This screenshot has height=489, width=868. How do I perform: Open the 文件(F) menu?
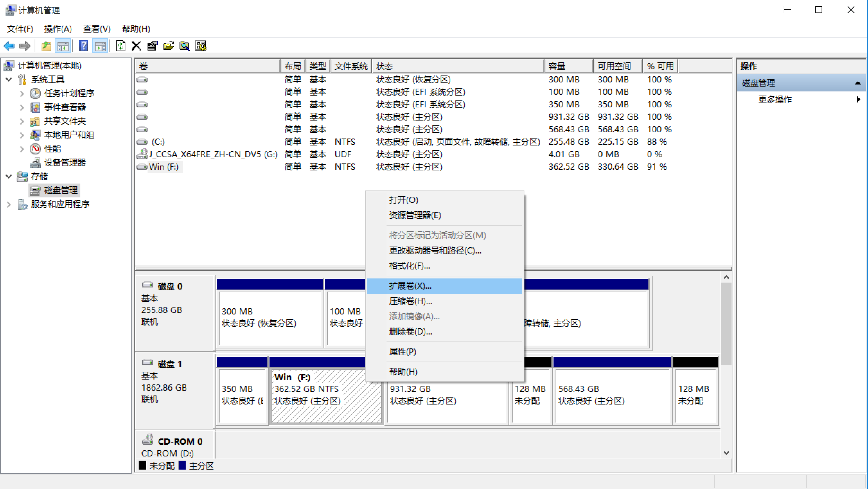coord(20,29)
